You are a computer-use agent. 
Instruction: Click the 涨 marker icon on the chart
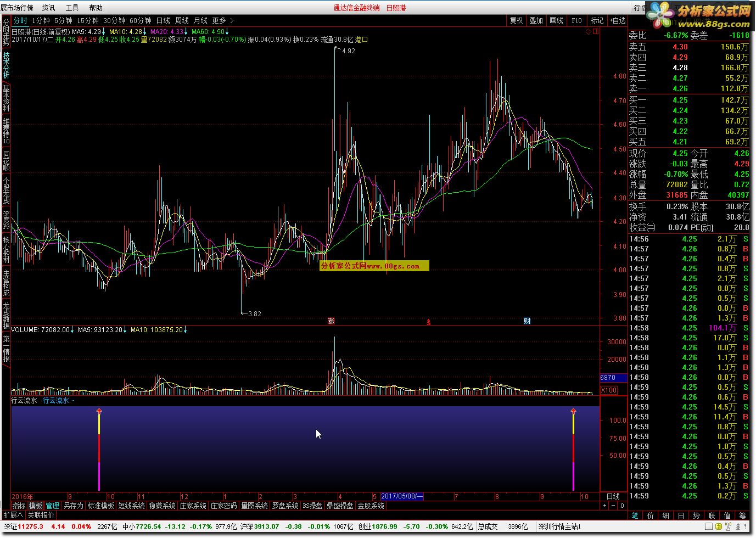click(x=331, y=321)
